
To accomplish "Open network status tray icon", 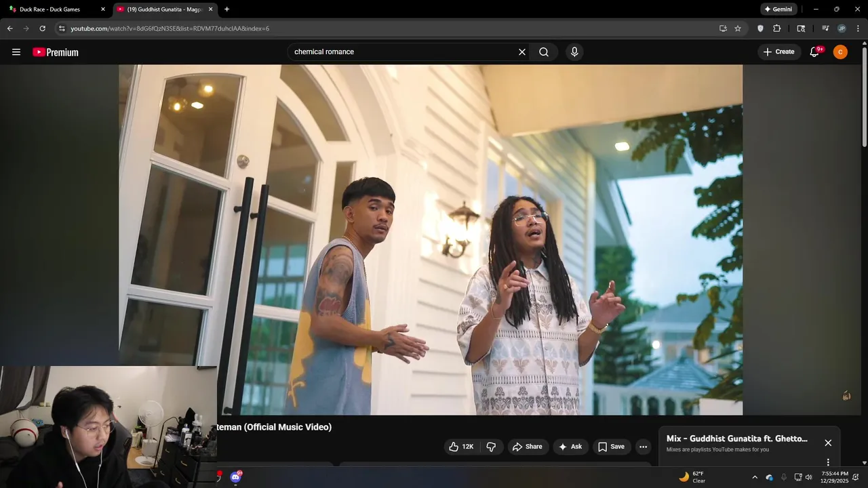I will [x=798, y=477].
